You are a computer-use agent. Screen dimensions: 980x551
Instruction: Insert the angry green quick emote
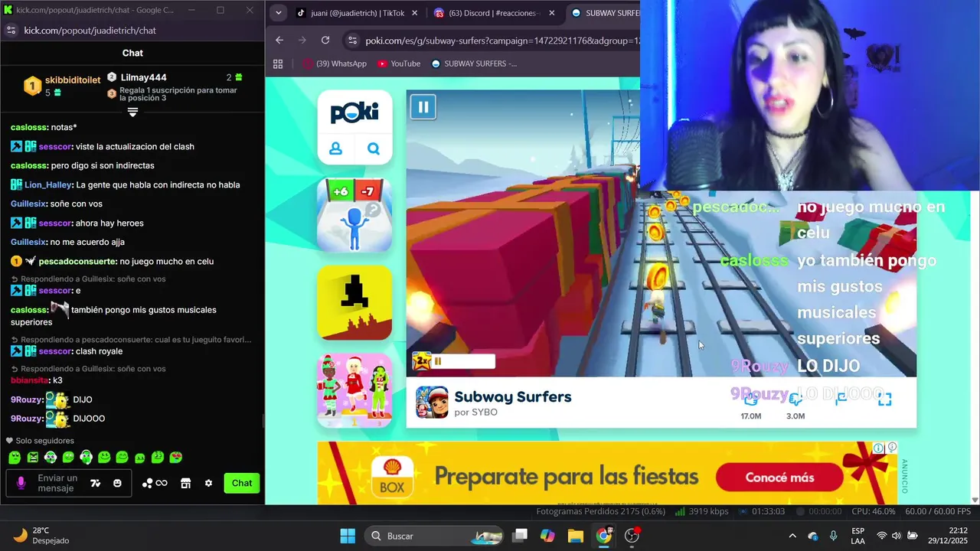pos(32,458)
